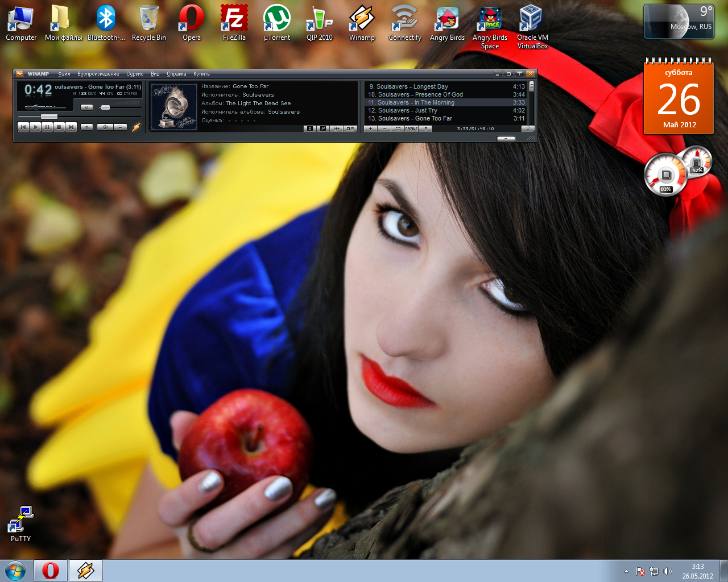Open the Файл menu in Winamp
Viewport: 728px width, 582px height.
click(64, 74)
